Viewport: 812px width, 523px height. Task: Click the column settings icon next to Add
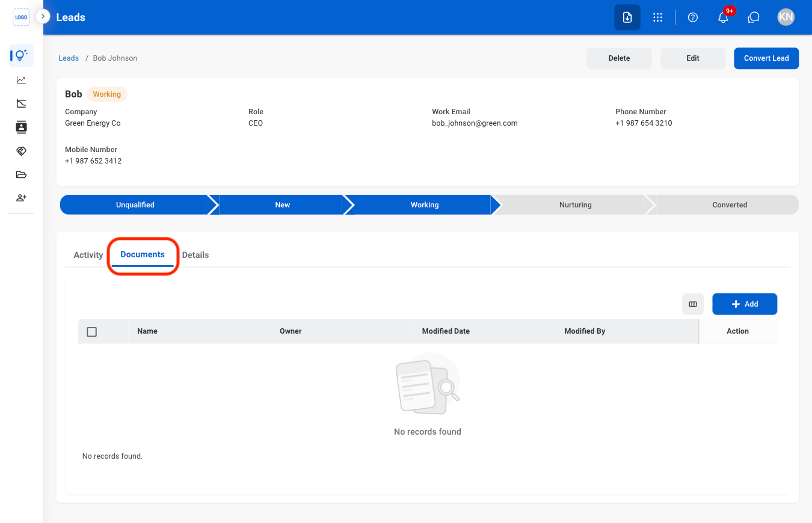click(693, 304)
